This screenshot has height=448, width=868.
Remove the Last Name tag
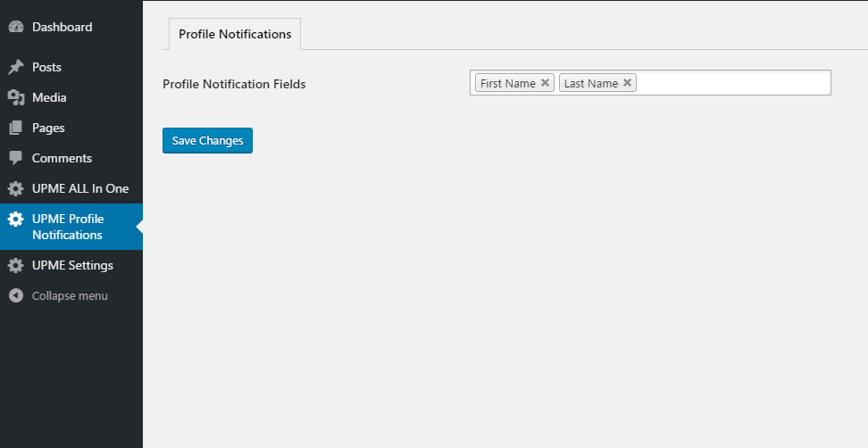point(627,82)
